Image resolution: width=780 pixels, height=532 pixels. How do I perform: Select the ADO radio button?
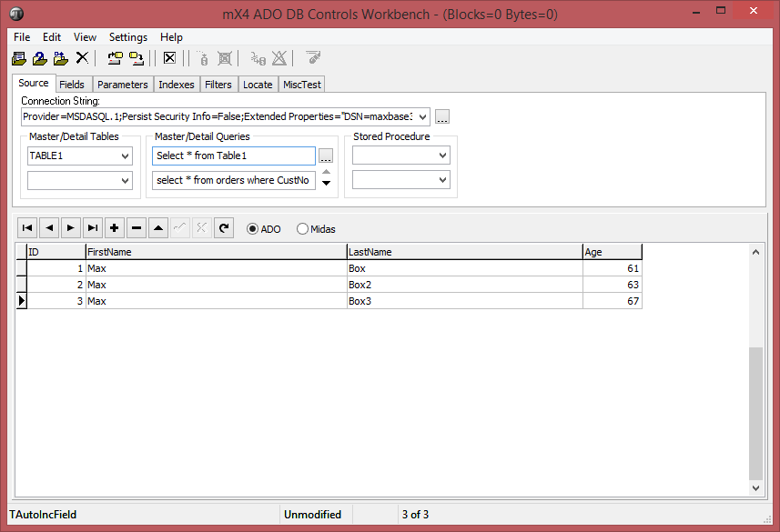pos(253,229)
